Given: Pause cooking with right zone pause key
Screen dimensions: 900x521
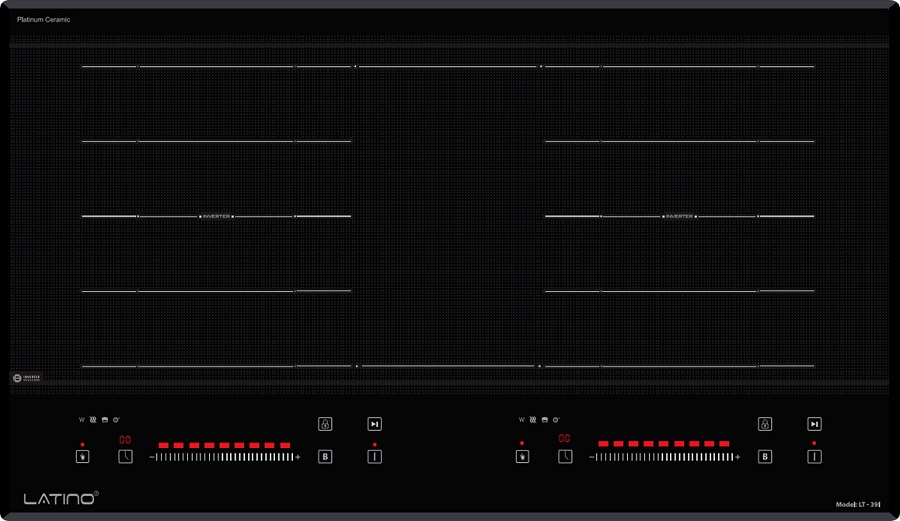Looking at the screenshot, I should (x=814, y=424).
